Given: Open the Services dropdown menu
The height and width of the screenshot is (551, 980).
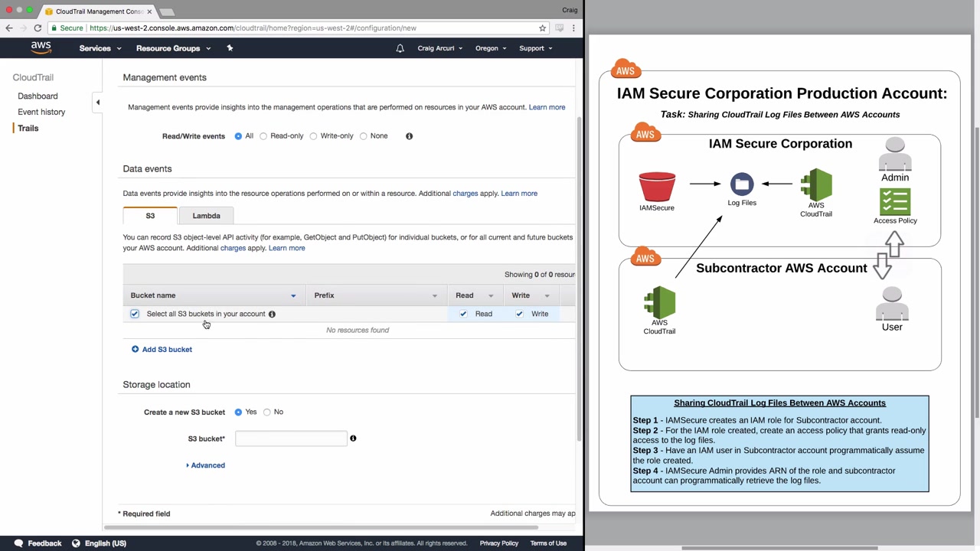Looking at the screenshot, I should pyautogui.click(x=100, y=48).
